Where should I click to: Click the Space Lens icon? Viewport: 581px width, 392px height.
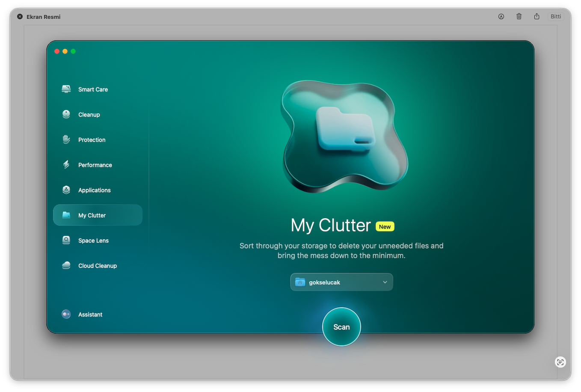pos(66,240)
